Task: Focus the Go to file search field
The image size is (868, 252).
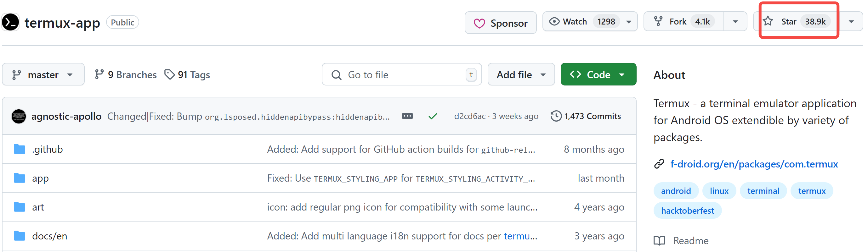Action: coord(401,74)
